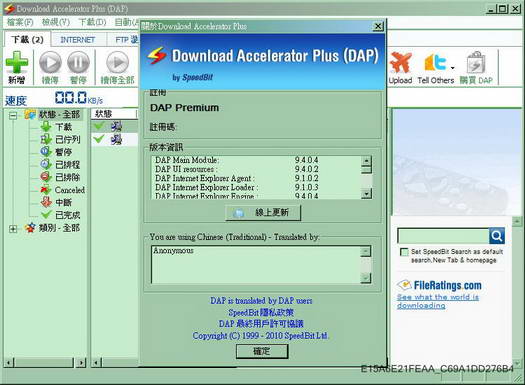Click the 暫停 pause icon in toolbar
525x385 pixels.
coord(78,63)
